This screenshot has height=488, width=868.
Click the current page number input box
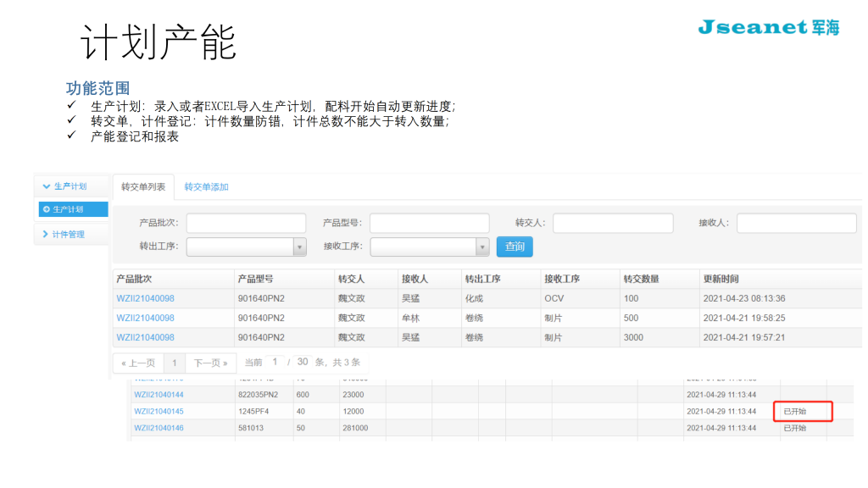point(275,362)
